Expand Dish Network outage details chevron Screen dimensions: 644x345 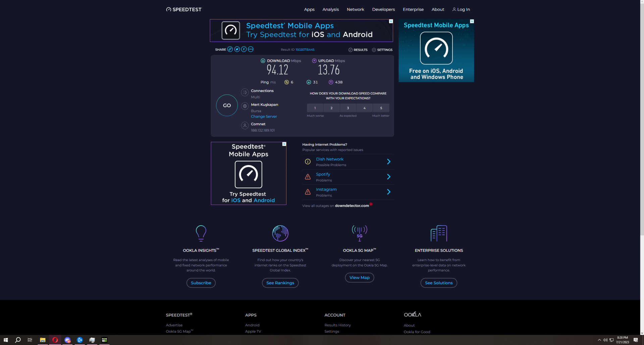389,162
